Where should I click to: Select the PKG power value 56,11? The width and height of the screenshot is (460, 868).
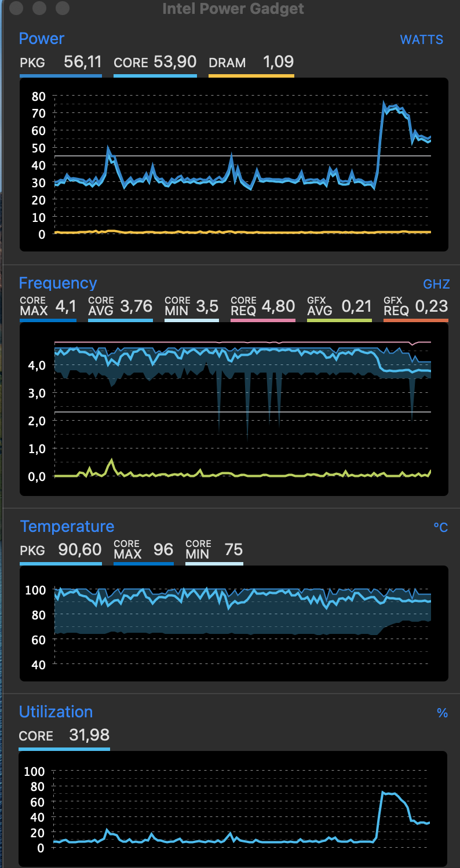point(83,62)
